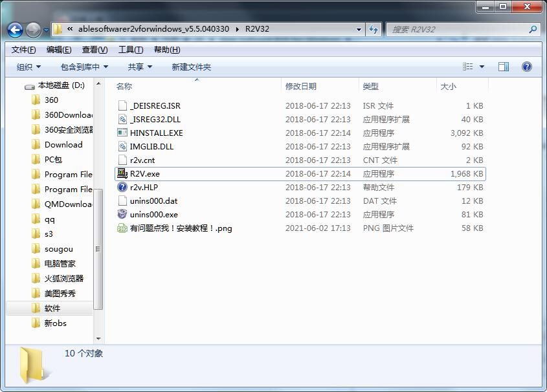Screen dimensions: 547x392
Task: Go back with the Back arrow button
Action: point(15,30)
